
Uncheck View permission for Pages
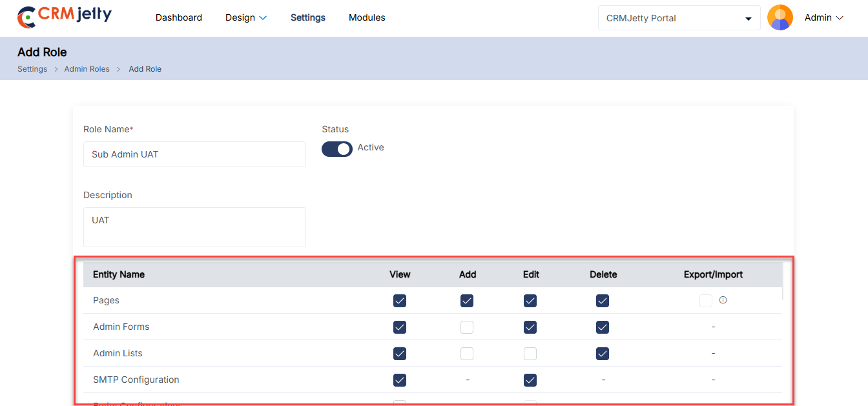pos(400,301)
